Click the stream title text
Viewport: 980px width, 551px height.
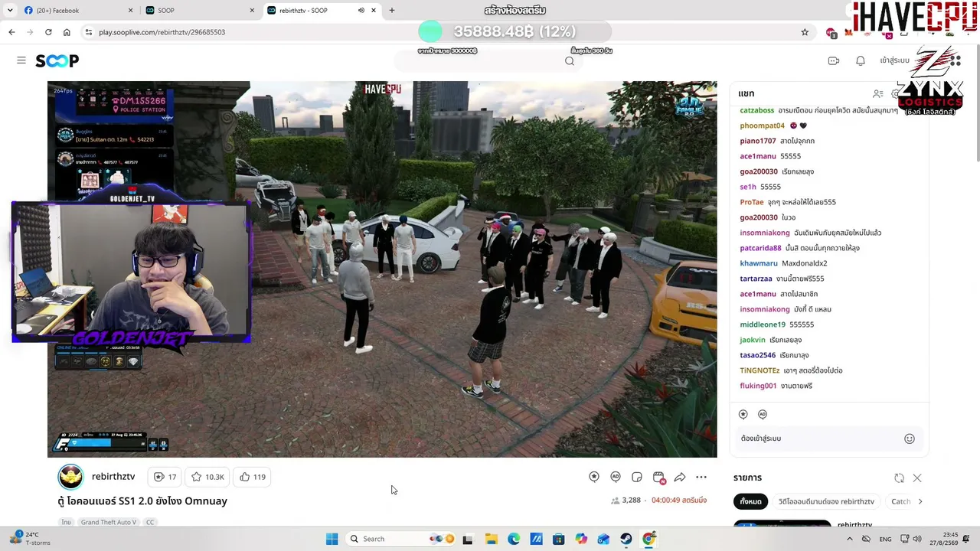tap(143, 501)
